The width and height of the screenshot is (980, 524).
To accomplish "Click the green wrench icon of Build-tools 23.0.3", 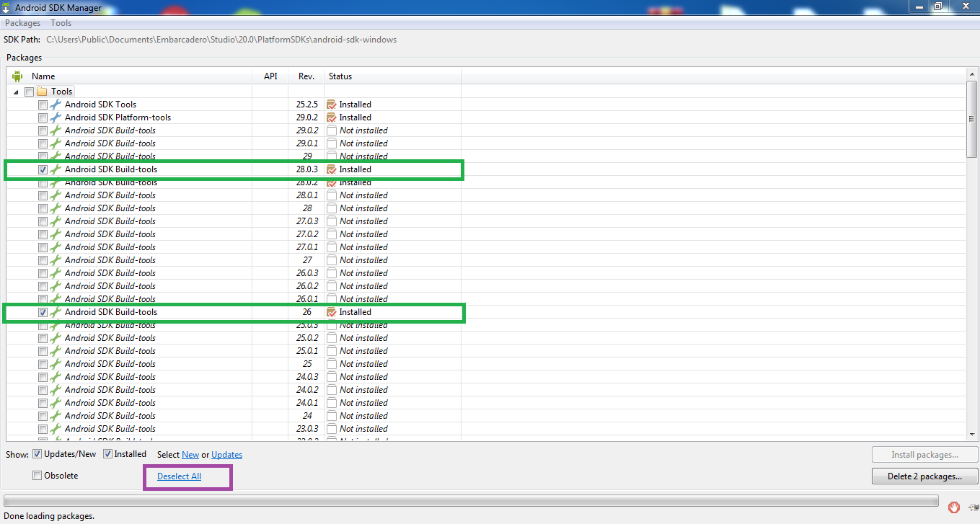I will [x=56, y=429].
